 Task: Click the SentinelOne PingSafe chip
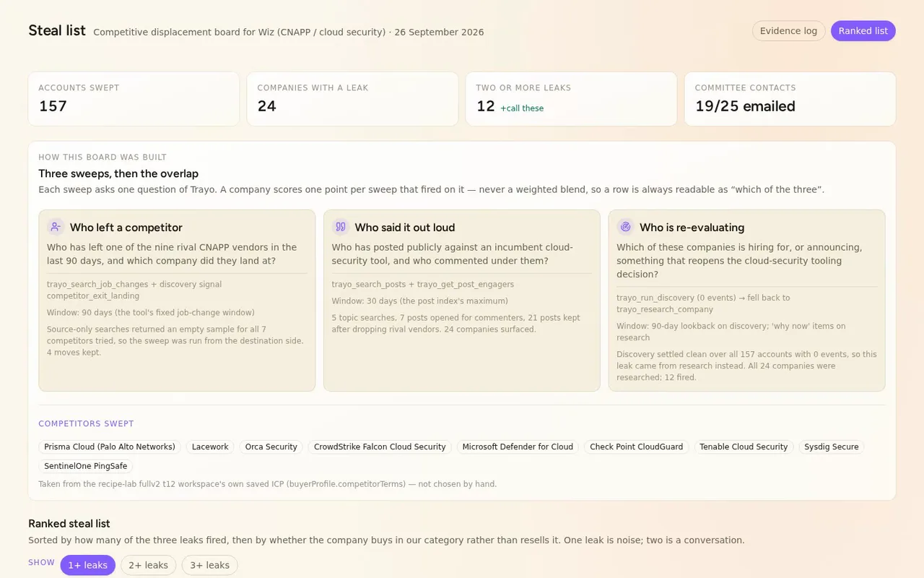86,466
